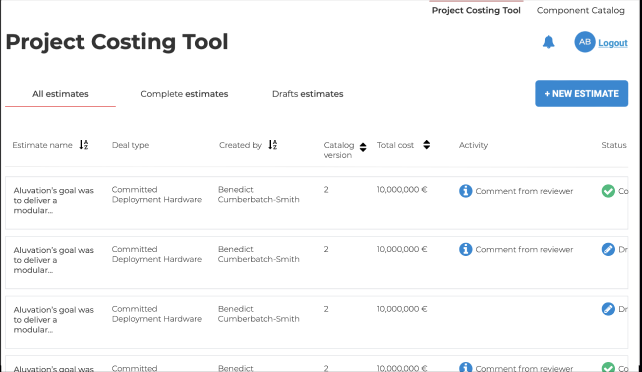Select the All estimates tab
This screenshot has height=372, width=642.
[x=60, y=94]
